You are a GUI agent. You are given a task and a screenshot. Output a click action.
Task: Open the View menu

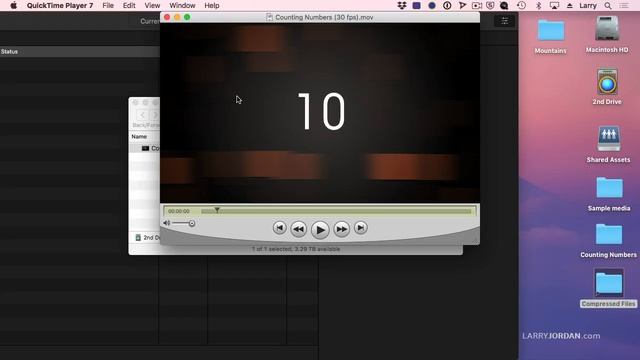(x=152, y=6)
